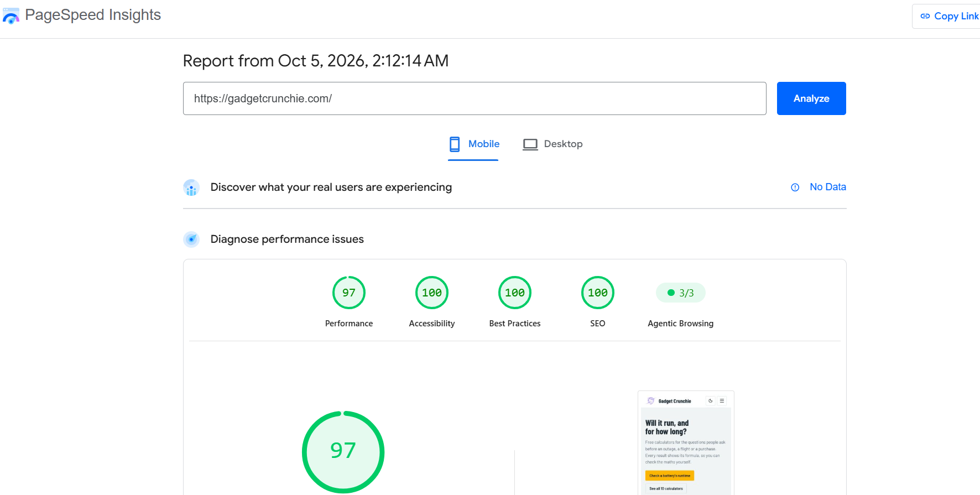Select the Best Practices 100 score gauge

(515, 293)
